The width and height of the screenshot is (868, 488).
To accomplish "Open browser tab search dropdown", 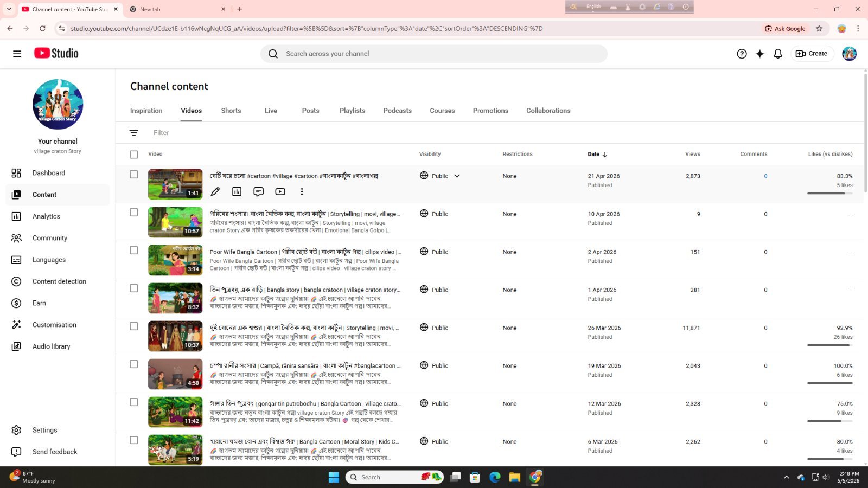I will 9,9.
